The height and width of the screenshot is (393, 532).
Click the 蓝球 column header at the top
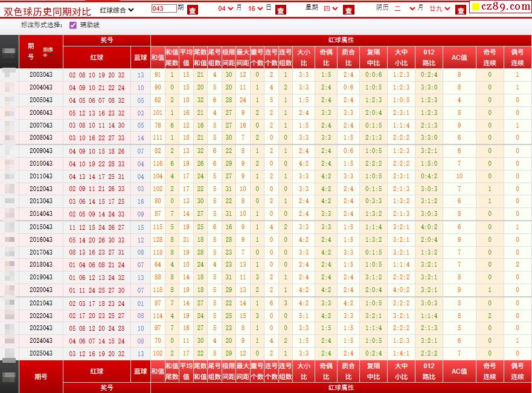141,57
